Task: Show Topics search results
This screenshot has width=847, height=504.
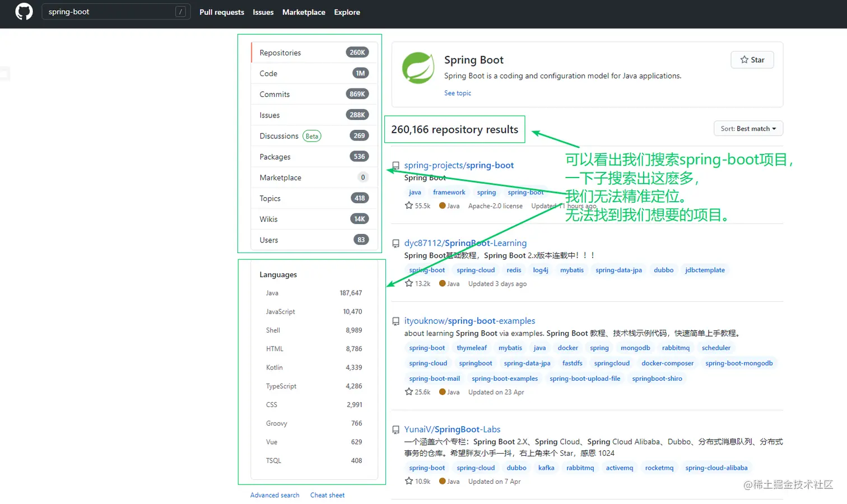Action: (x=314, y=198)
